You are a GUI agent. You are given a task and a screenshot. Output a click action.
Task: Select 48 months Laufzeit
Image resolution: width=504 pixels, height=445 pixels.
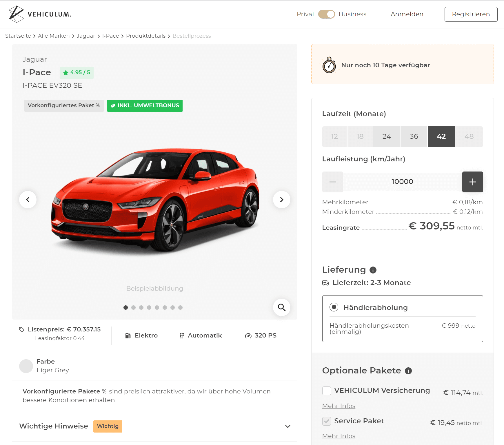pos(469,136)
